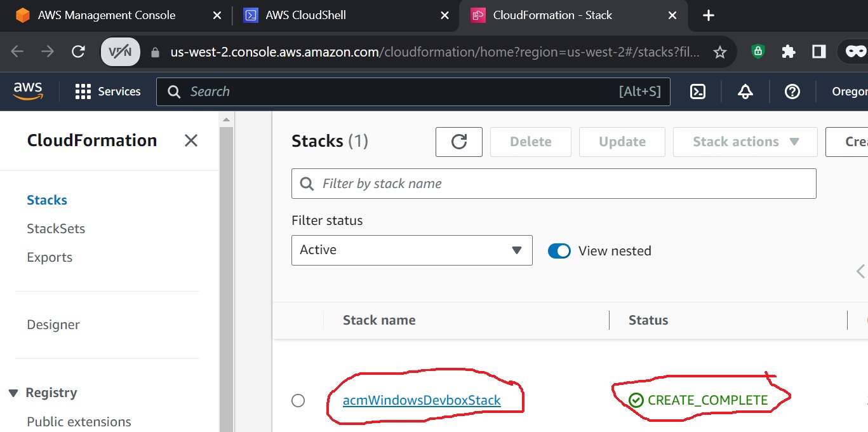Screen dimensions: 868x432
Task: Click the pagination previous arrow
Action: (860, 271)
